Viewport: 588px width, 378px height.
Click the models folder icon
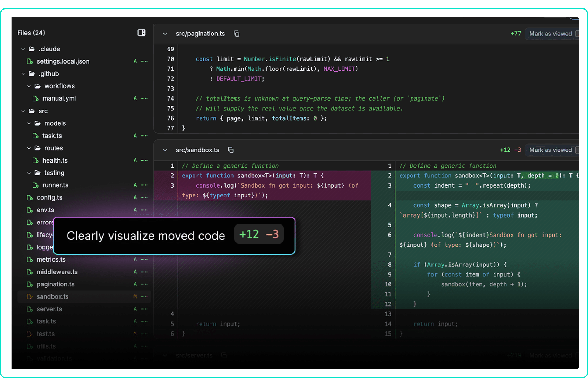(x=38, y=123)
